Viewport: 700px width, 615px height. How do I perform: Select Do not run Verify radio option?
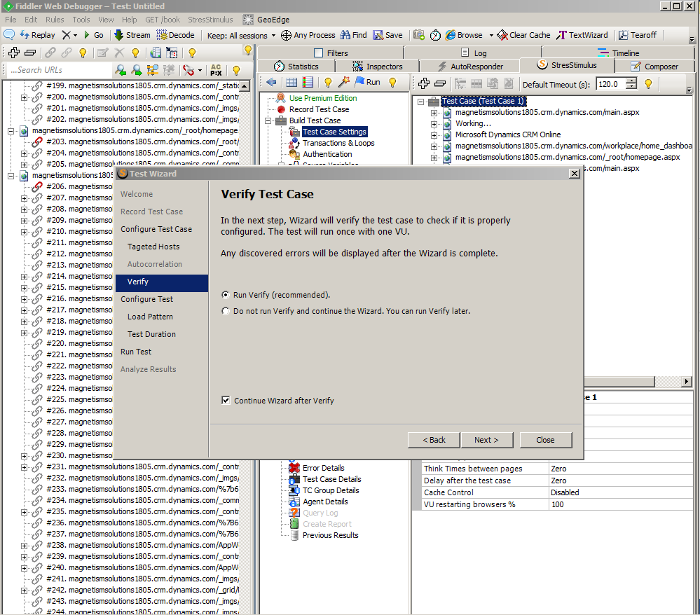(226, 311)
